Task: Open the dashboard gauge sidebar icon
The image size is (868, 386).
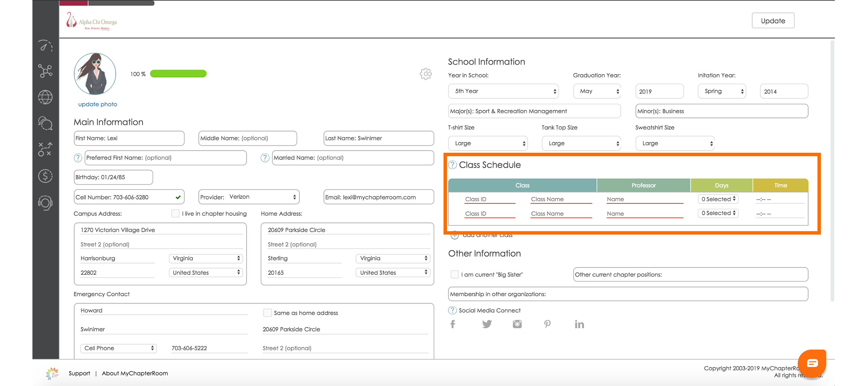Action: [x=45, y=46]
